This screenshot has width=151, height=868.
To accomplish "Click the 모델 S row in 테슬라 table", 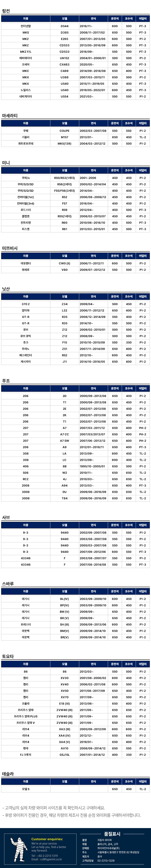I will coord(26,789).
